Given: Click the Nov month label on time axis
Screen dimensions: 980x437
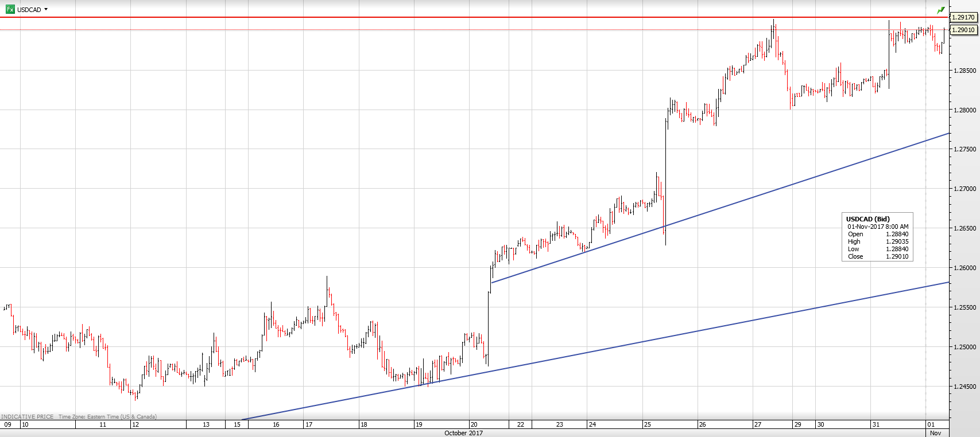Looking at the screenshot, I should (935, 433).
